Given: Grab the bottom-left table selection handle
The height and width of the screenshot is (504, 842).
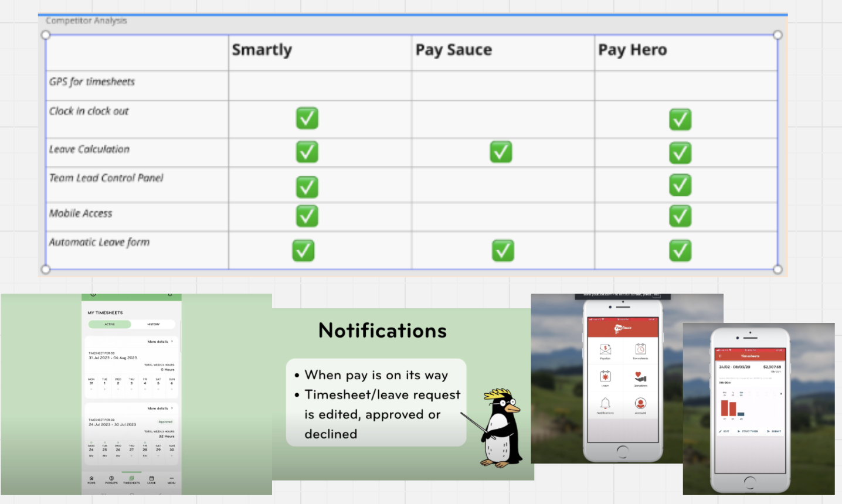Looking at the screenshot, I should 46,270.
